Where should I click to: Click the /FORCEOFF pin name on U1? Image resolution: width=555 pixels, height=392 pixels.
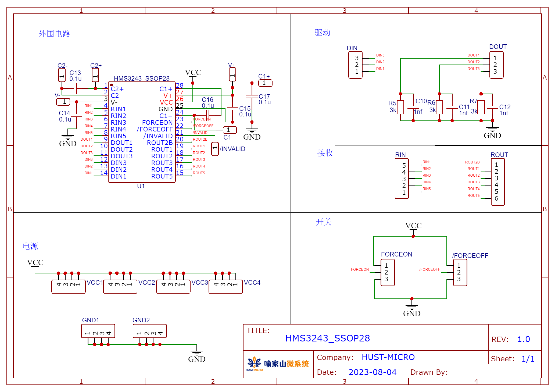155,129
